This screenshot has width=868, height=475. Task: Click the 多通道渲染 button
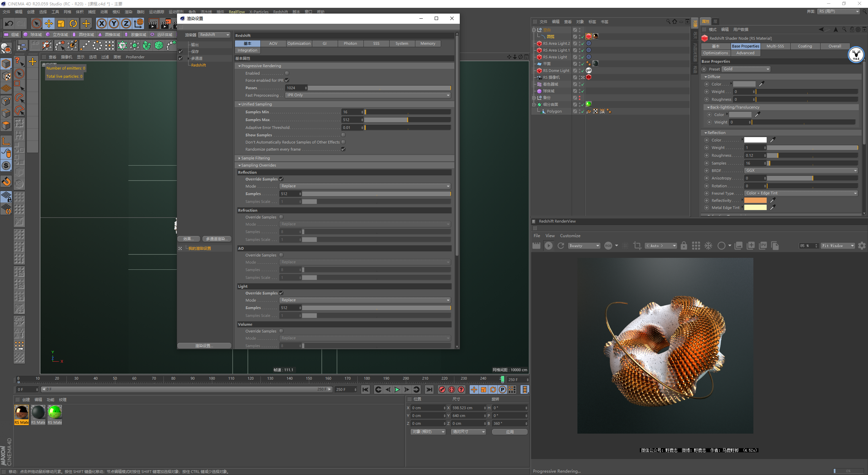[217, 239]
